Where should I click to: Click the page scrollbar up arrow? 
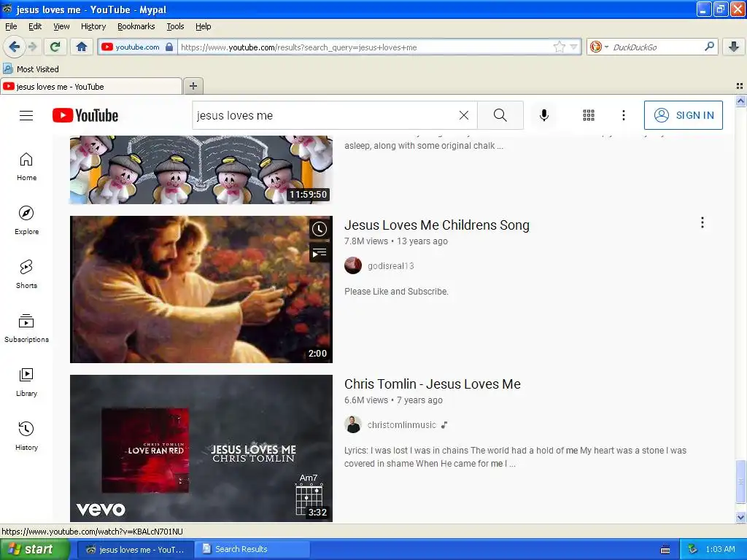coord(740,101)
